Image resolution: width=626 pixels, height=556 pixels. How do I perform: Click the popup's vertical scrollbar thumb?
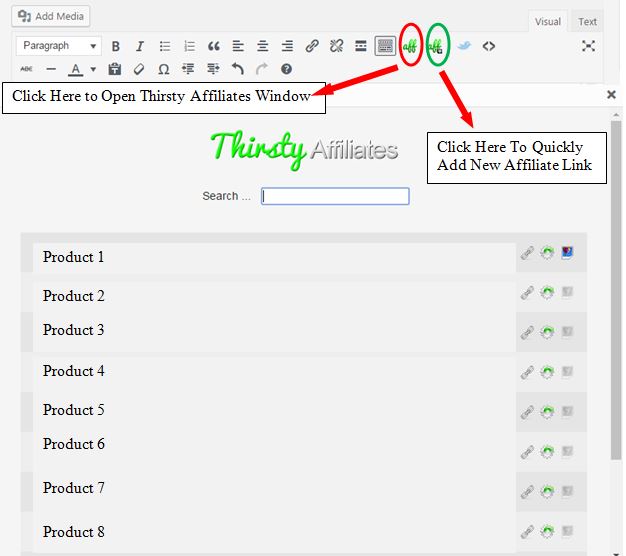click(x=616, y=290)
